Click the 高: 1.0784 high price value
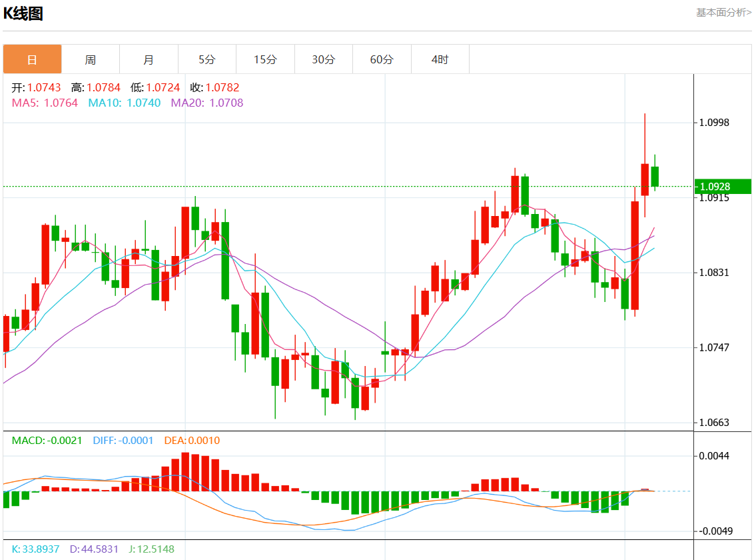This screenshot has width=756, height=560. [x=95, y=87]
